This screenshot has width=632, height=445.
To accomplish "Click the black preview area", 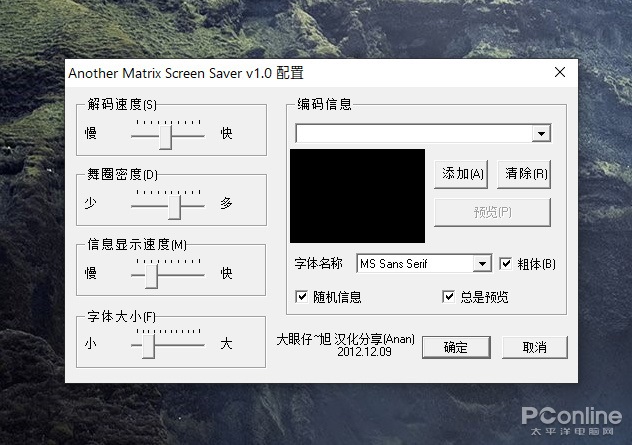I will 357,196.
